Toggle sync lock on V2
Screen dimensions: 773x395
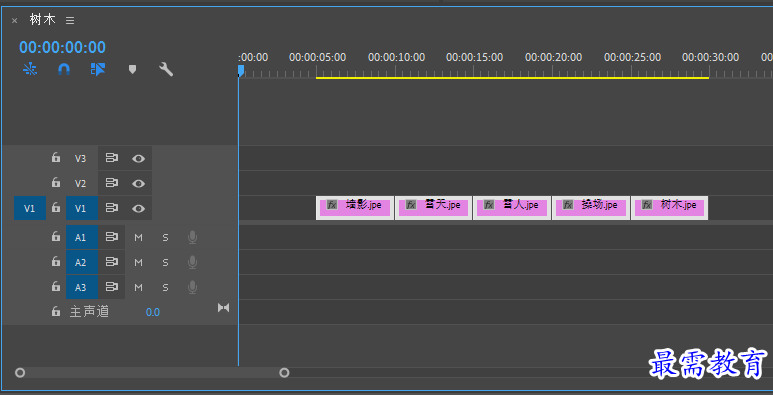112,183
